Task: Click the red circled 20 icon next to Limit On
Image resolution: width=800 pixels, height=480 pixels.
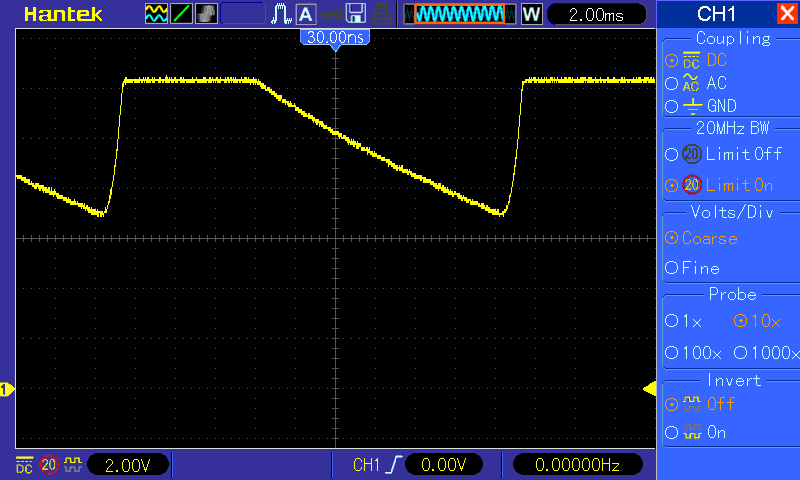Action: point(692,185)
